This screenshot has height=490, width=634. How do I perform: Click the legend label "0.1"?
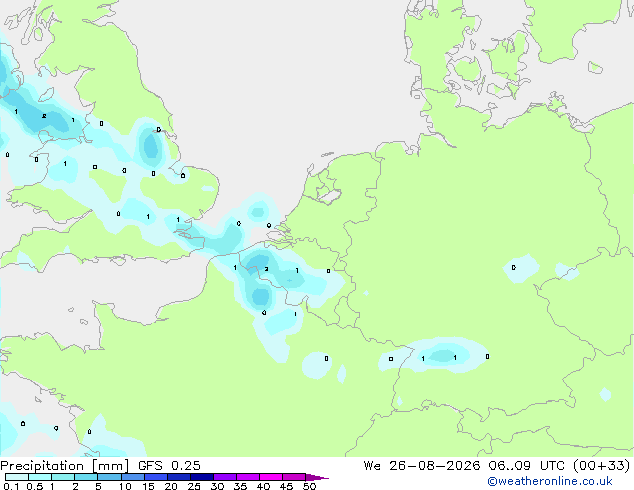11,486
